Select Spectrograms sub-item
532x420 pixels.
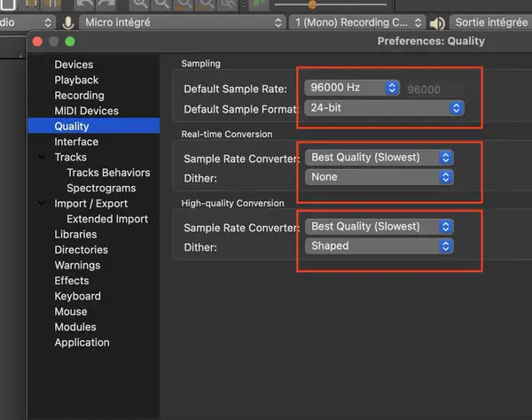pos(101,188)
